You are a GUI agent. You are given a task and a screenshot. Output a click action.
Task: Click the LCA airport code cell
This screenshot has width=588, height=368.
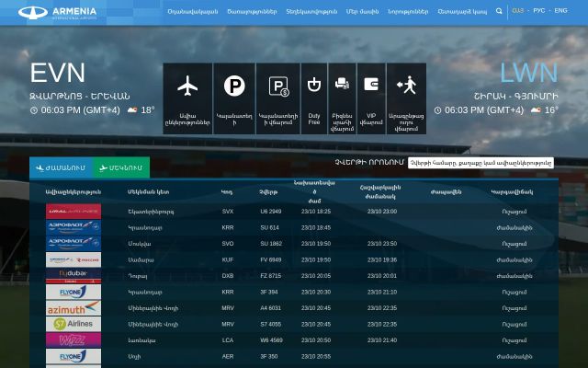click(x=228, y=340)
